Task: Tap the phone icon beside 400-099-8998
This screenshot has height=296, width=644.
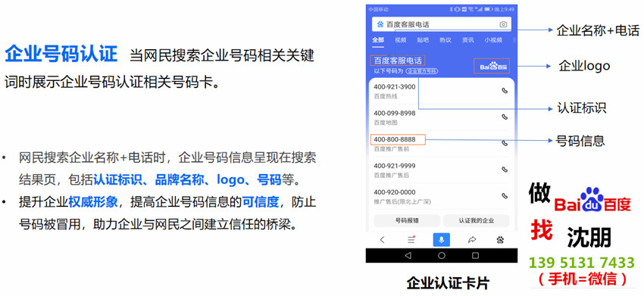Action: point(505,117)
